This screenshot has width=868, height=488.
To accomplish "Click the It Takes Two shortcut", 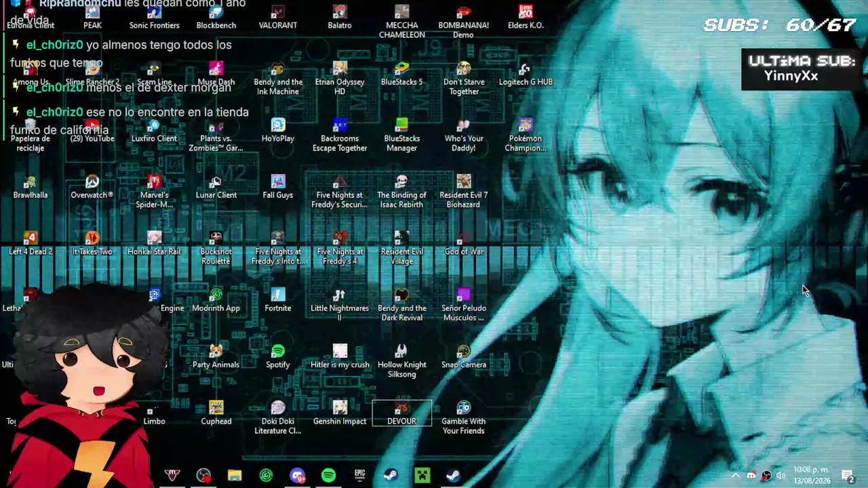I will (92, 244).
